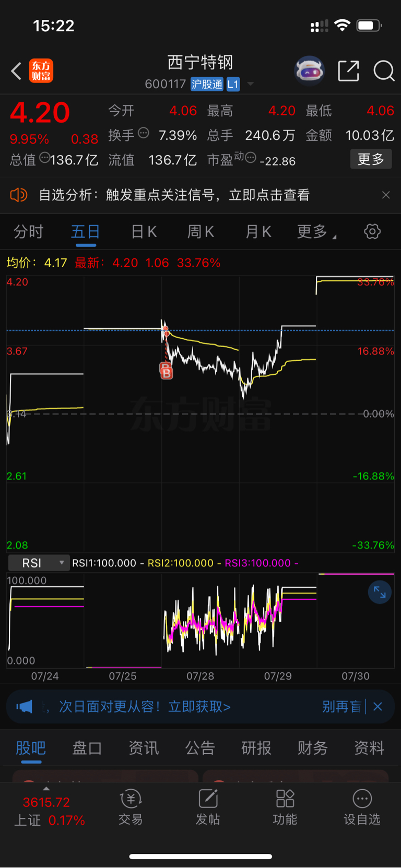The width and height of the screenshot is (401, 868).
Task: Show info icon next to 市盈动
Action: tap(251, 157)
